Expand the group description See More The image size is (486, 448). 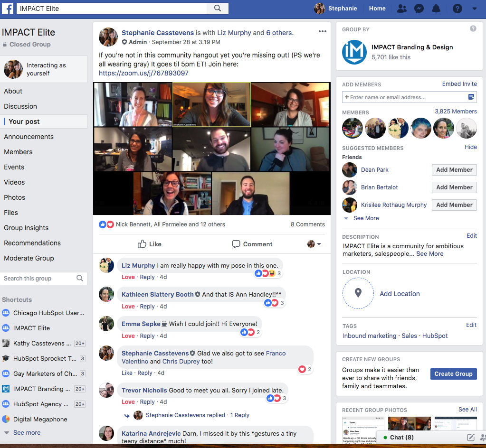click(x=429, y=254)
